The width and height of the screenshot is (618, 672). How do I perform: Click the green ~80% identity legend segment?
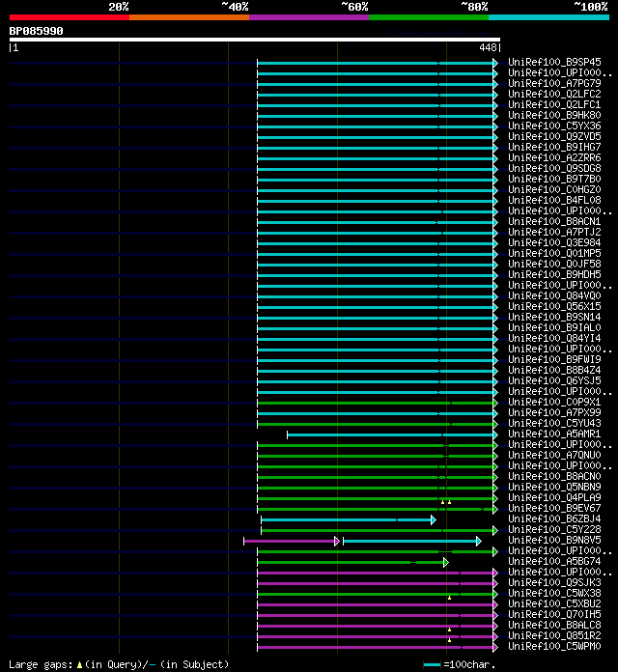click(x=429, y=17)
